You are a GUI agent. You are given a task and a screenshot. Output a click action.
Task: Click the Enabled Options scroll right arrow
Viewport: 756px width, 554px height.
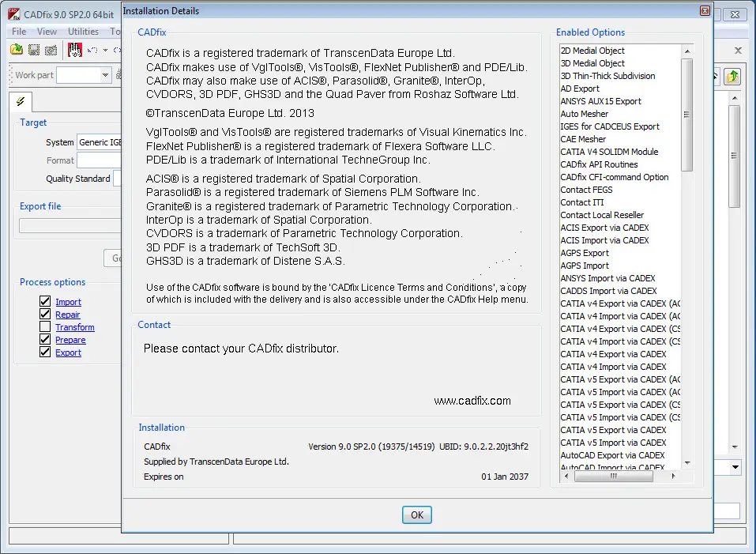click(673, 476)
